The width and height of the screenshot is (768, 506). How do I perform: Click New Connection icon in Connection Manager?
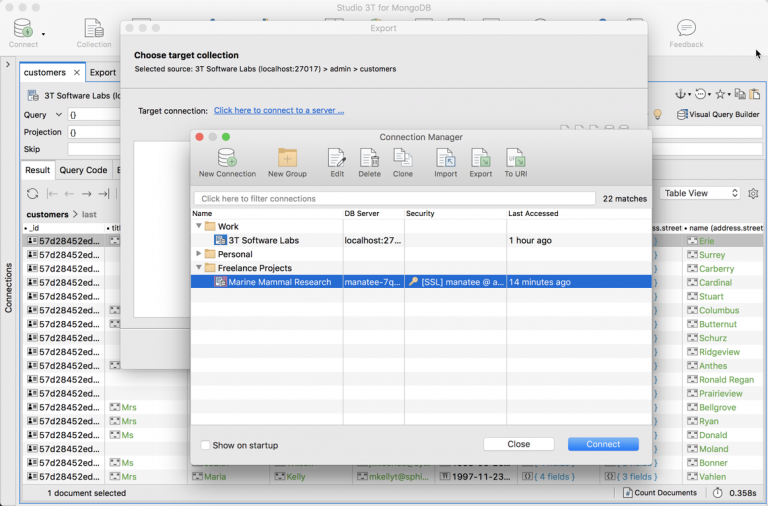pos(227,158)
